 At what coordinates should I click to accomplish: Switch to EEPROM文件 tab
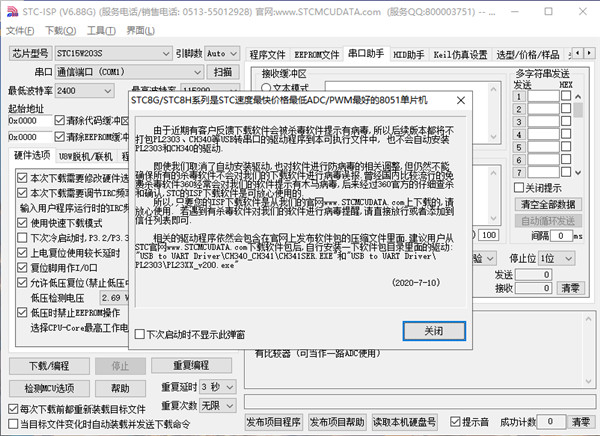tap(316, 55)
